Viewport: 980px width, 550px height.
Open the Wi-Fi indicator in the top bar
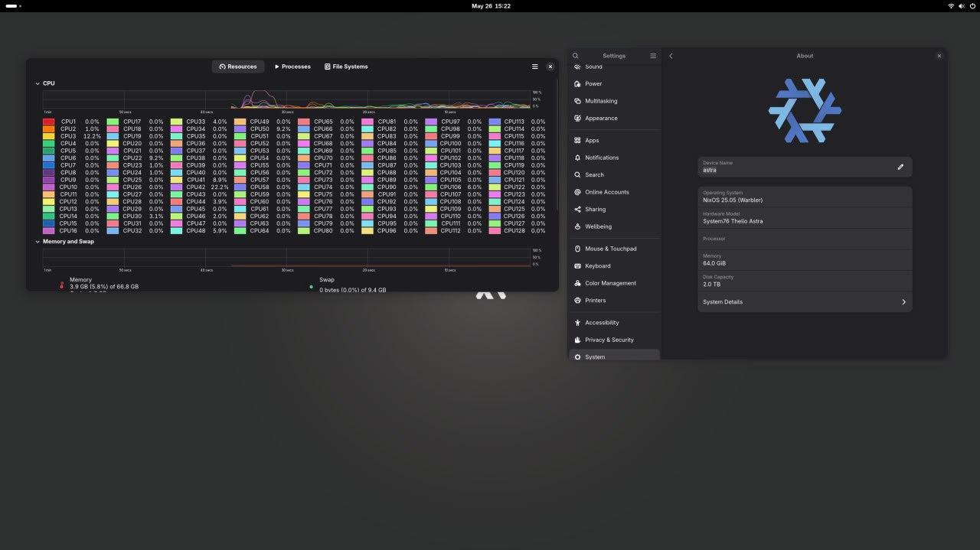click(x=951, y=6)
